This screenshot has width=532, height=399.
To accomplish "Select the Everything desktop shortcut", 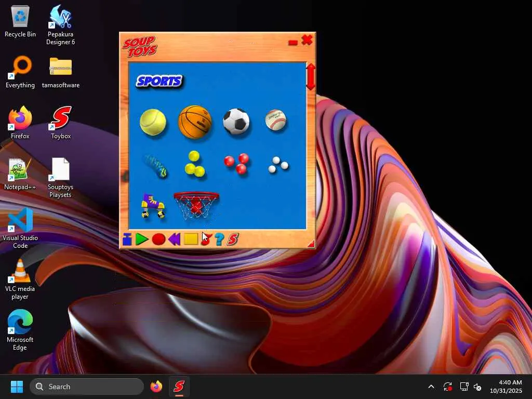I will pos(20,72).
